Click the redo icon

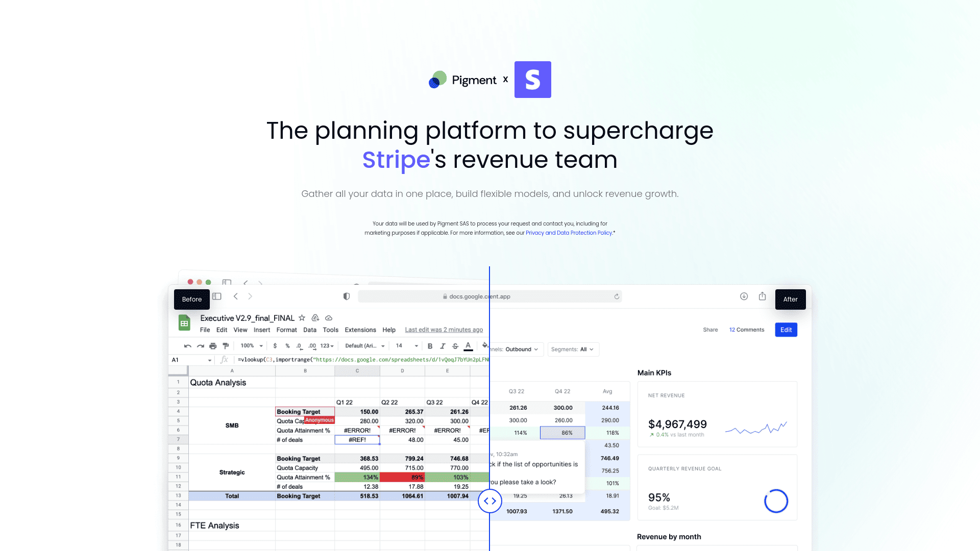pos(201,346)
